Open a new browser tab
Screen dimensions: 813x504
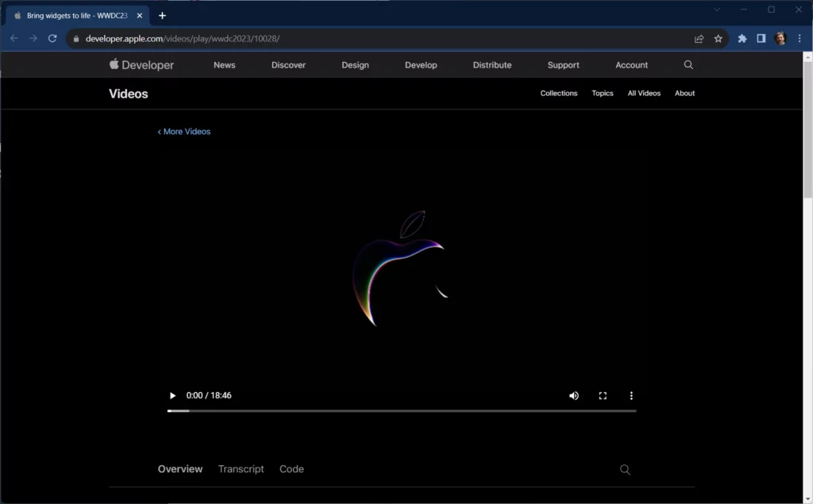pos(162,16)
